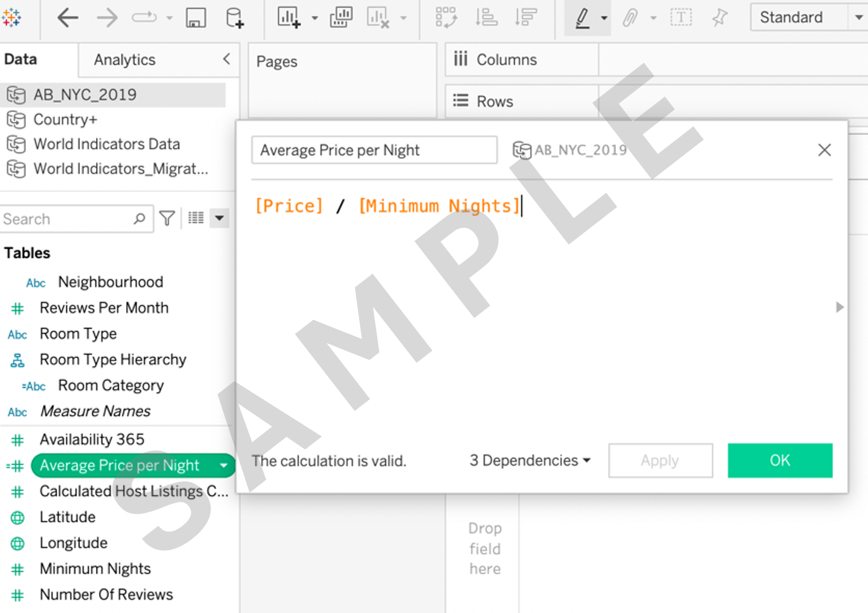Click the New Data Source icon
The image size is (868, 613).
pos(234,18)
